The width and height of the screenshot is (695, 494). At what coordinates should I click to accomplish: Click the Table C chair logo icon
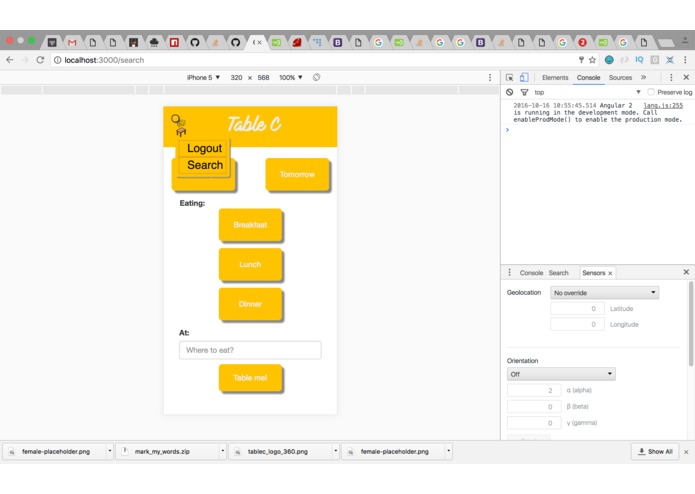(179, 125)
